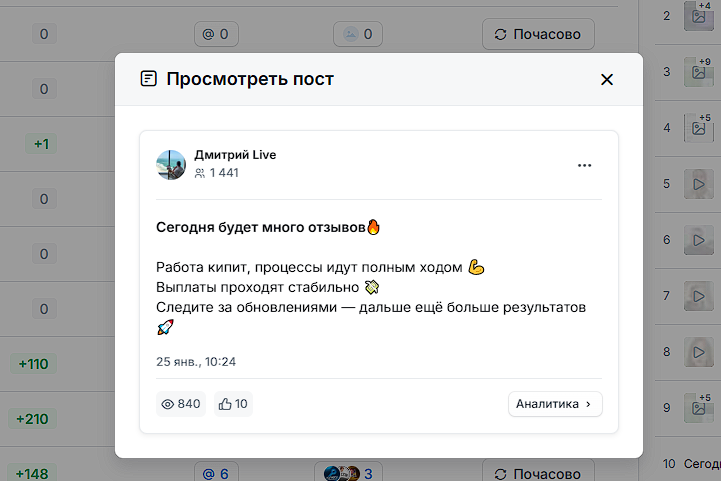Image resolution: width=721 pixels, height=481 pixels.
Task: Open image thumbnail in row 9
Action: click(x=698, y=407)
